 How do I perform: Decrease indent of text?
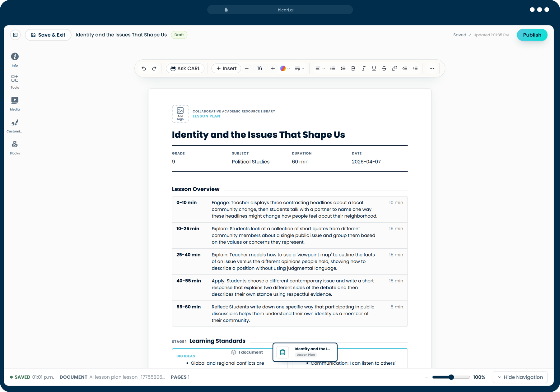click(x=405, y=68)
